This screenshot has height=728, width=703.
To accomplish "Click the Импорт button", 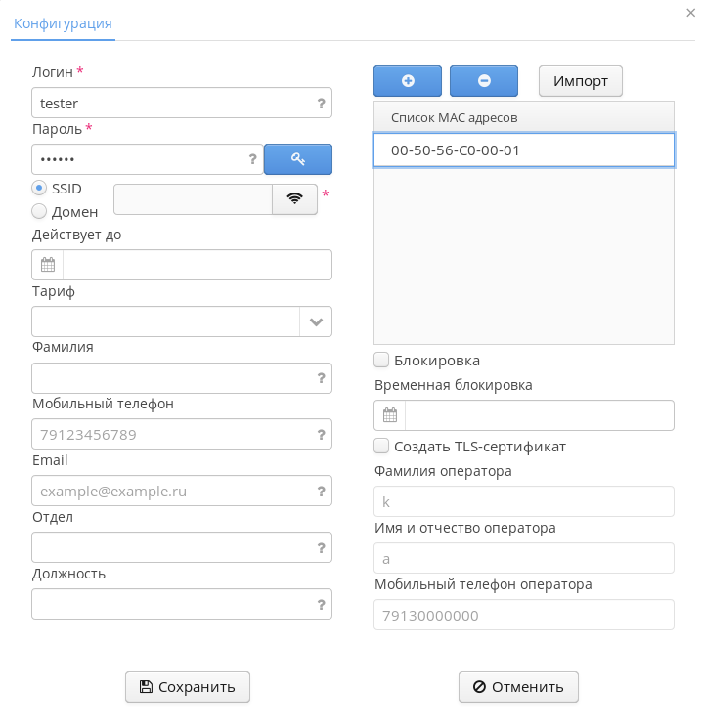I will click(x=581, y=81).
